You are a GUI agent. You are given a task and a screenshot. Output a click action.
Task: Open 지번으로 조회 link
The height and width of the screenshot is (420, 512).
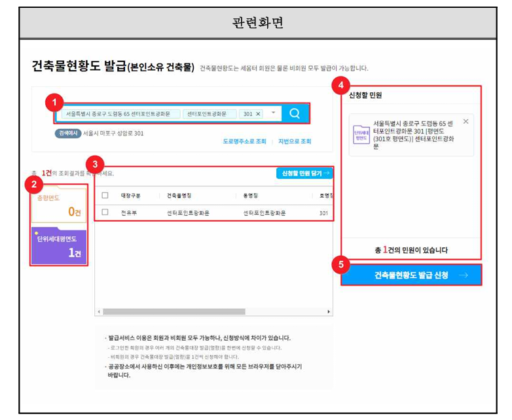tap(295, 141)
